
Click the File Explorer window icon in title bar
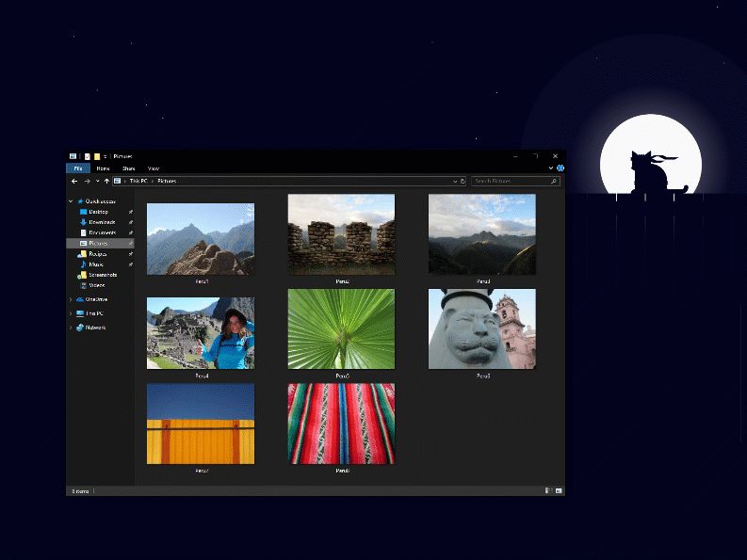(73, 156)
